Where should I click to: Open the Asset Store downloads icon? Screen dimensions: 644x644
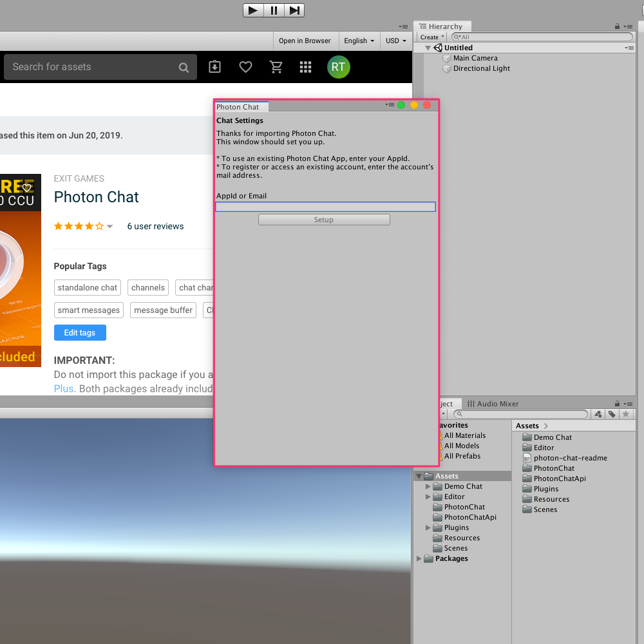[215, 67]
